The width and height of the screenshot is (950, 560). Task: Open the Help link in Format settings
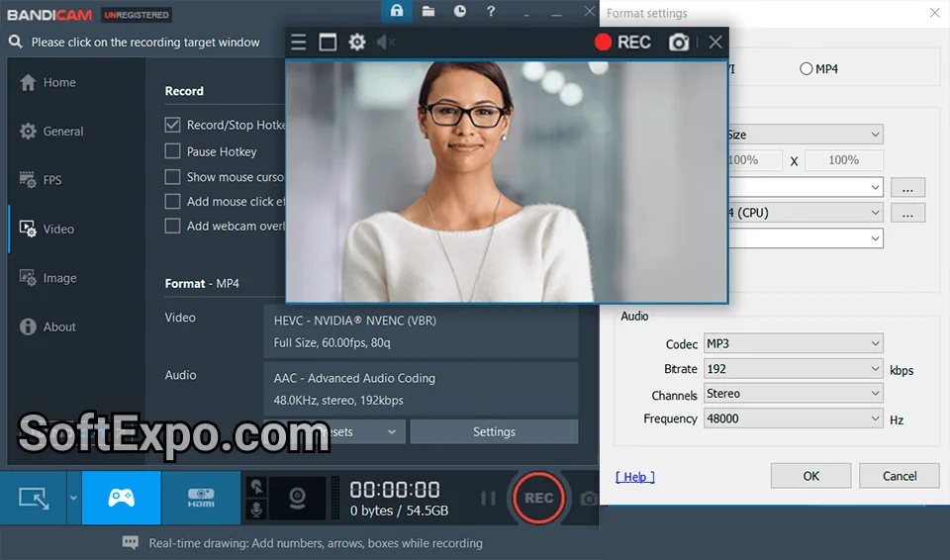pos(635,477)
